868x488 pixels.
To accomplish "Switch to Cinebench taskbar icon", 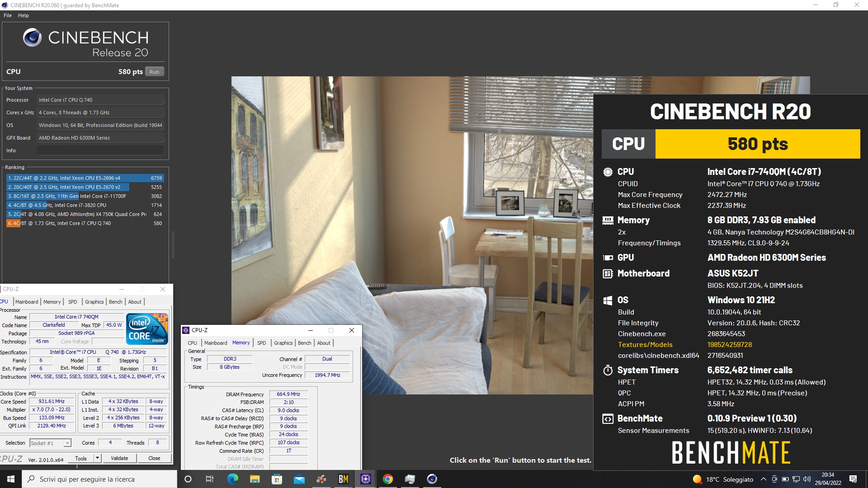I will [432, 479].
